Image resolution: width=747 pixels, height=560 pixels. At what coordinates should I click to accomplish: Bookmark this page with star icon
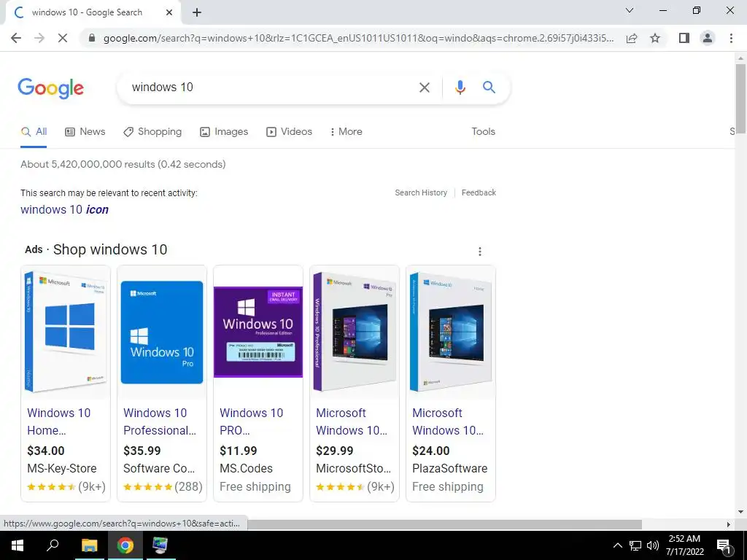point(655,38)
